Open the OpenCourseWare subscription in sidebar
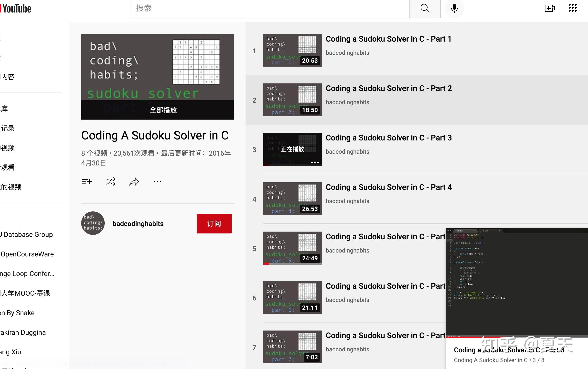The image size is (588, 369). click(x=27, y=254)
